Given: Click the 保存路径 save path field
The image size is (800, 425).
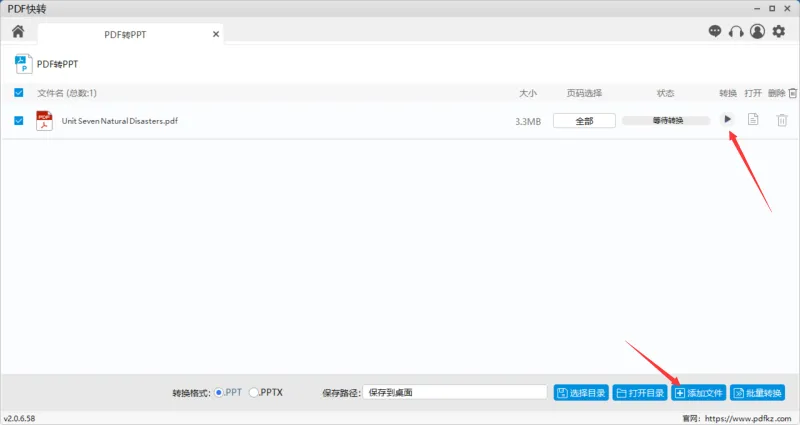Looking at the screenshot, I should [x=455, y=392].
